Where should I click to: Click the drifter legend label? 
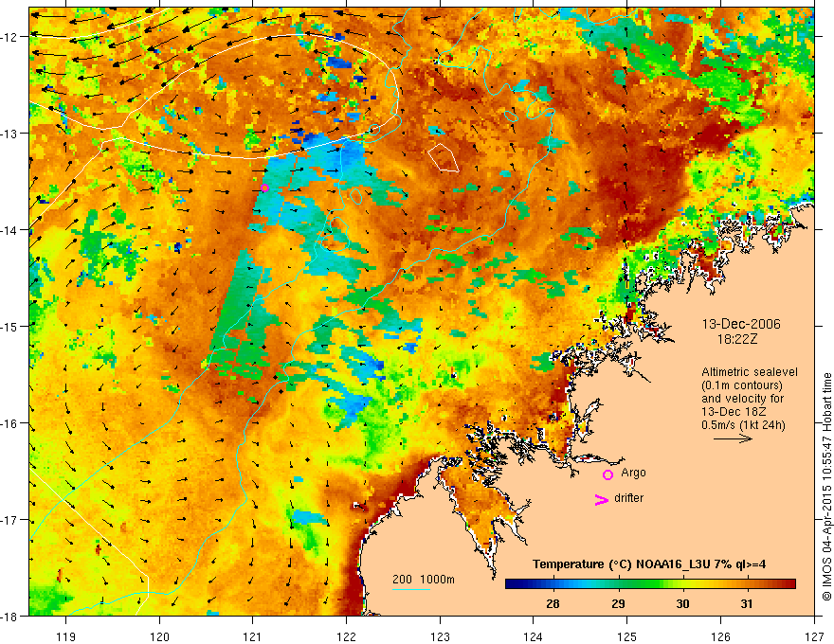[x=628, y=498]
